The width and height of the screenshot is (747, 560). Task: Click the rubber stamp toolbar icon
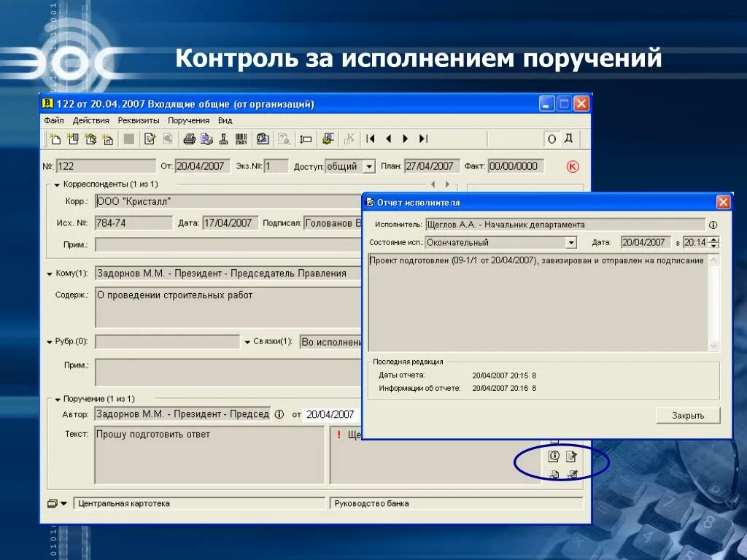point(224,139)
